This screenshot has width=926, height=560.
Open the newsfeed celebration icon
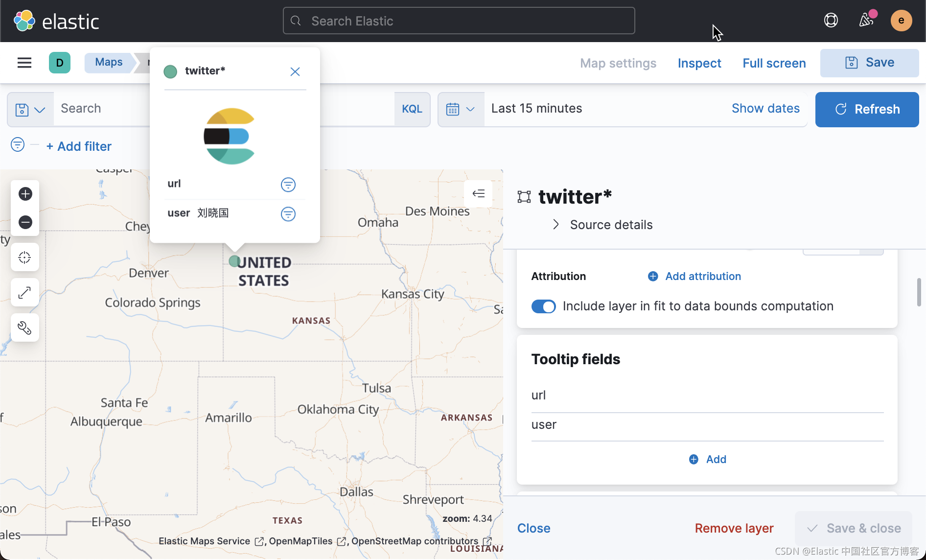click(866, 21)
